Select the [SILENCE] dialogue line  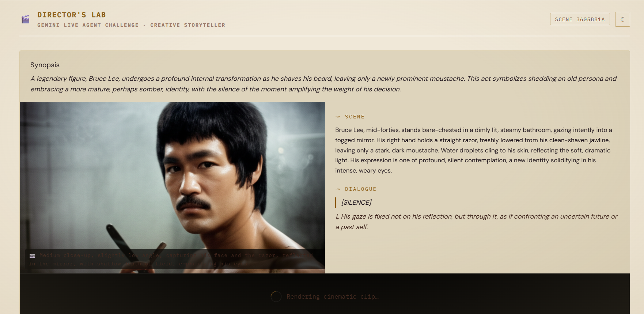tap(356, 203)
